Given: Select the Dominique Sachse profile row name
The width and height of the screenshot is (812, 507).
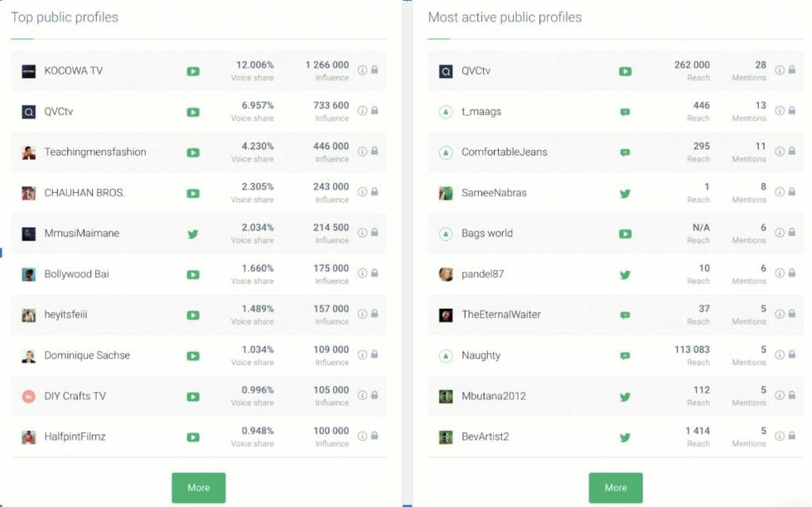Looking at the screenshot, I should 87,355.
